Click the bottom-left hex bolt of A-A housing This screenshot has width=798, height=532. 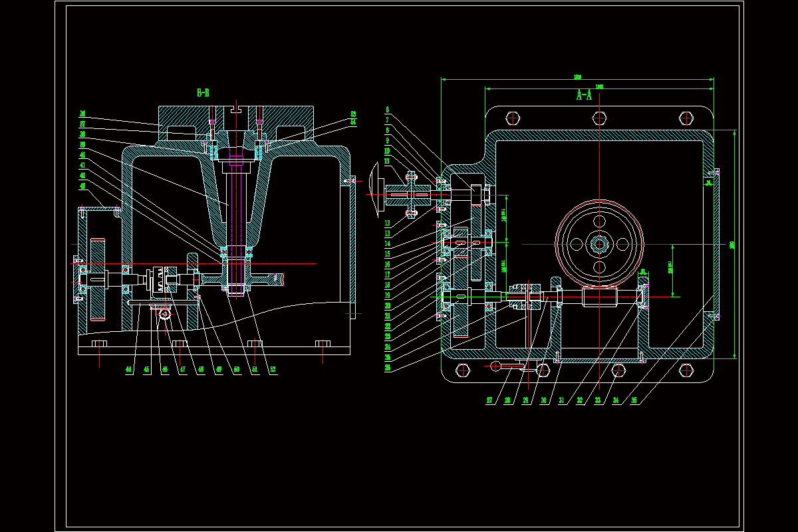(x=464, y=370)
